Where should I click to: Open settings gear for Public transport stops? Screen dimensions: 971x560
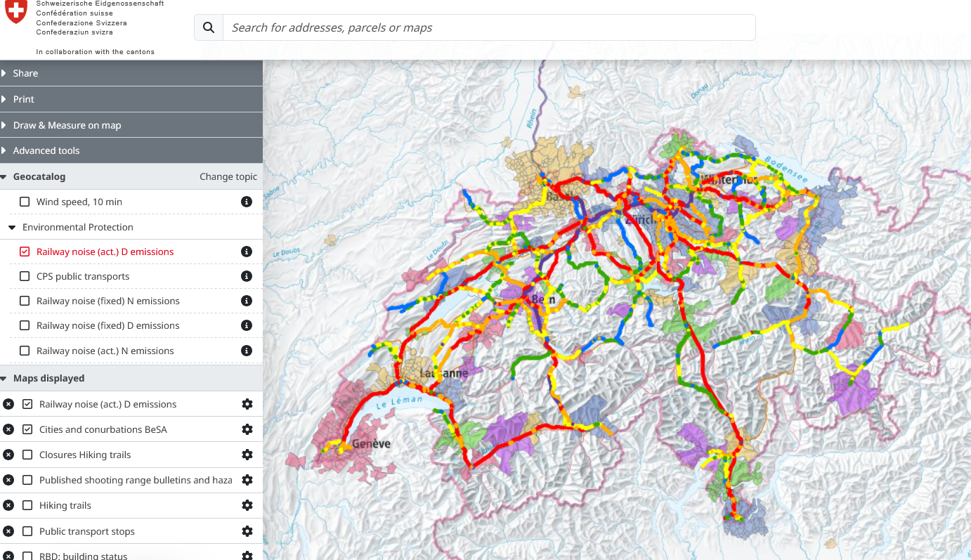click(247, 531)
